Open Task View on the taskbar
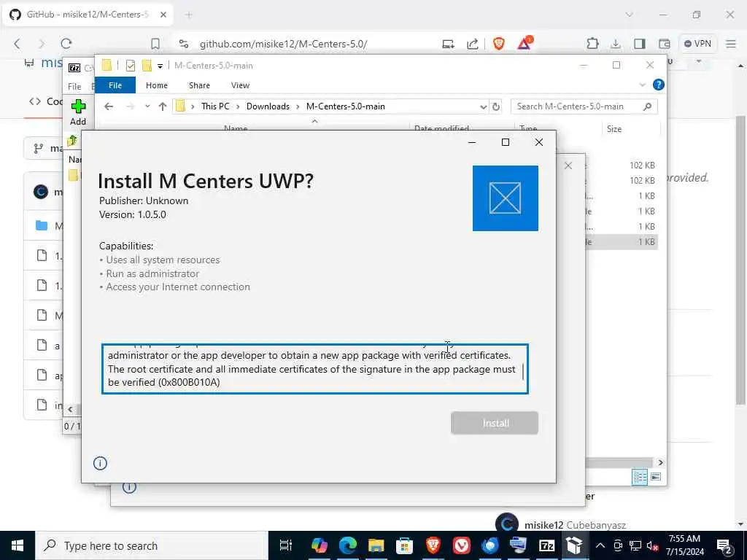This screenshot has width=747, height=560. (x=286, y=545)
